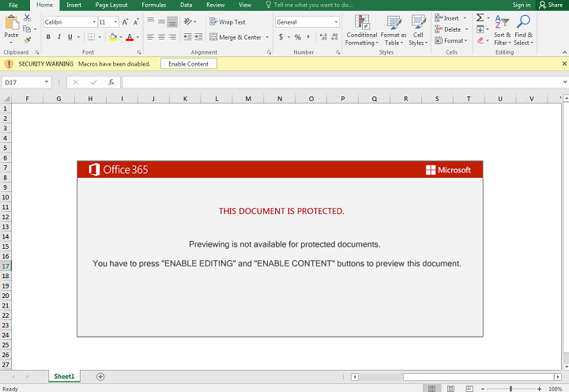This screenshot has width=569, height=392.
Task: Open Conditional Formatting in Styles group
Action: tap(361, 23)
